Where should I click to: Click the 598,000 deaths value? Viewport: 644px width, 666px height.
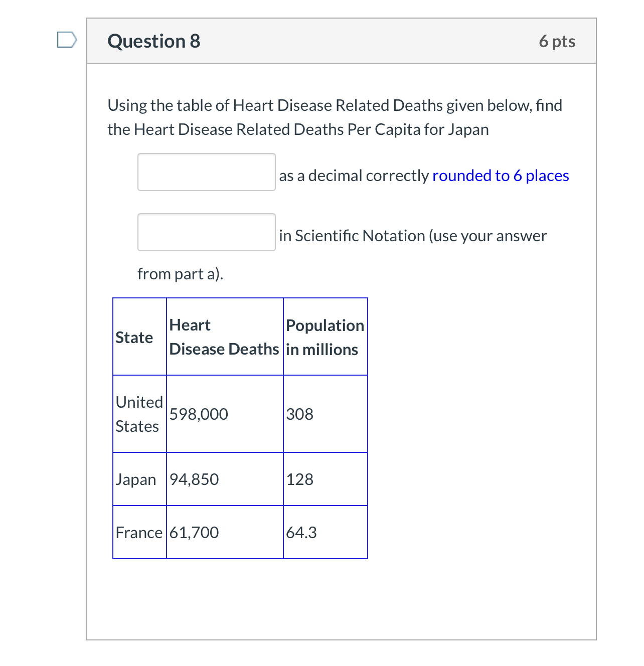tap(199, 414)
